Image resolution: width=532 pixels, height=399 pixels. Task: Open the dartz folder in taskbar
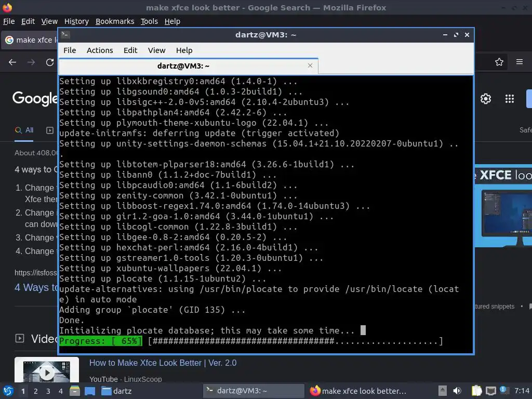pyautogui.click(x=116, y=391)
